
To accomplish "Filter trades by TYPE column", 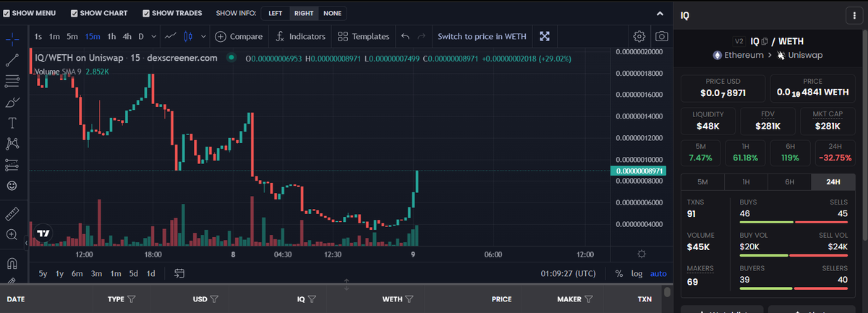I will pos(132,299).
